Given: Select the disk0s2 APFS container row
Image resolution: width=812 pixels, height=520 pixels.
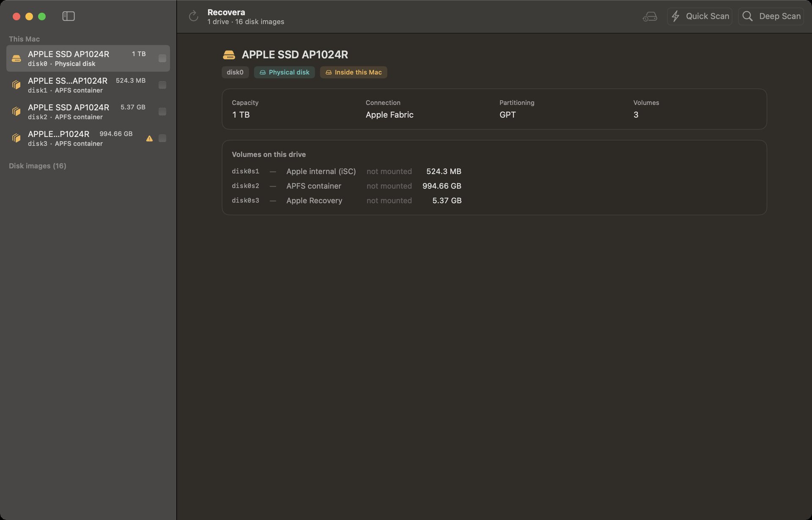Looking at the screenshot, I should (346, 186).
